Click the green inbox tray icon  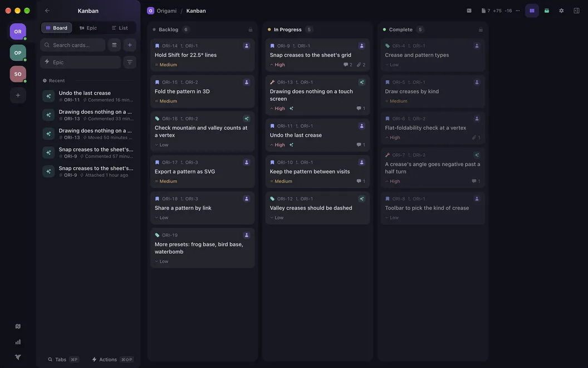pyautogui.click(x=547, y=11)
